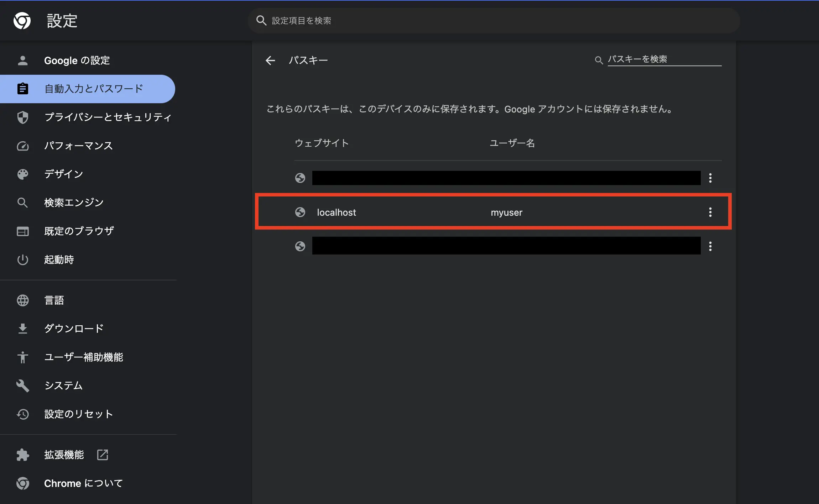Open the システム wrench icon
Viewport: 819px width, 504px height.
(x=23, y=385)
